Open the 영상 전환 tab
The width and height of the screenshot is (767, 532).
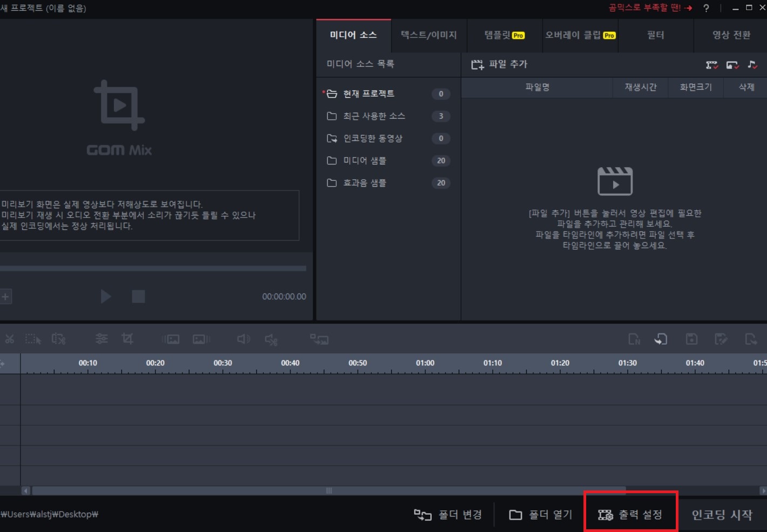731,35
